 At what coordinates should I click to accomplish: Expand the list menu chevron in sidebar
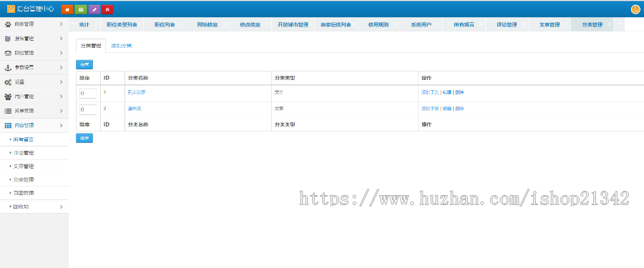pyautogui.click(x=61, y=111)
